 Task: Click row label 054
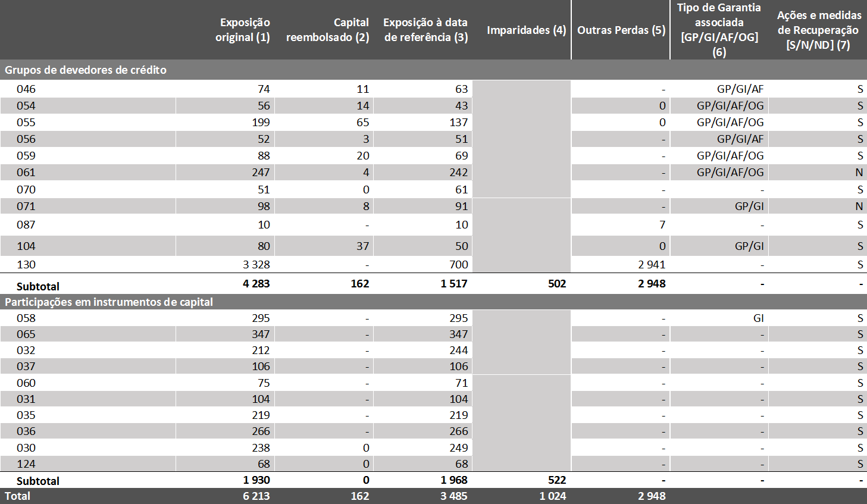click(x=26, y=105)
